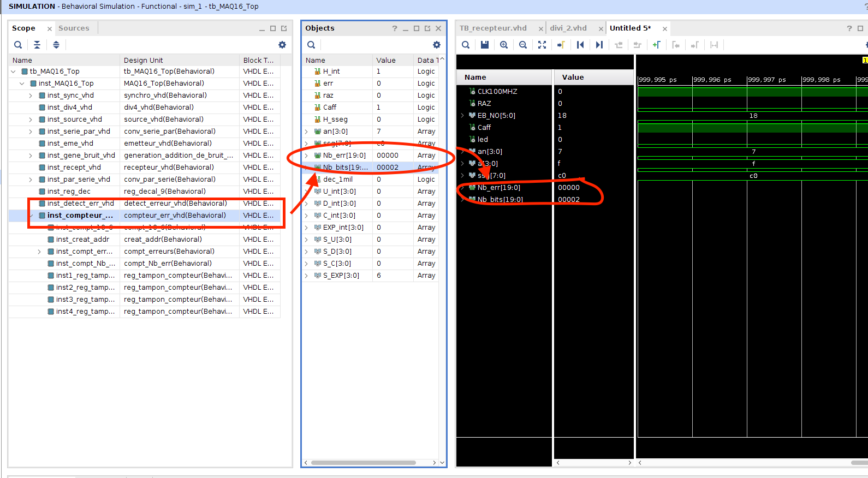
Task: Select the Untitled 5* waveform tab
Action: pyautogui.click(x=630, y=28)
